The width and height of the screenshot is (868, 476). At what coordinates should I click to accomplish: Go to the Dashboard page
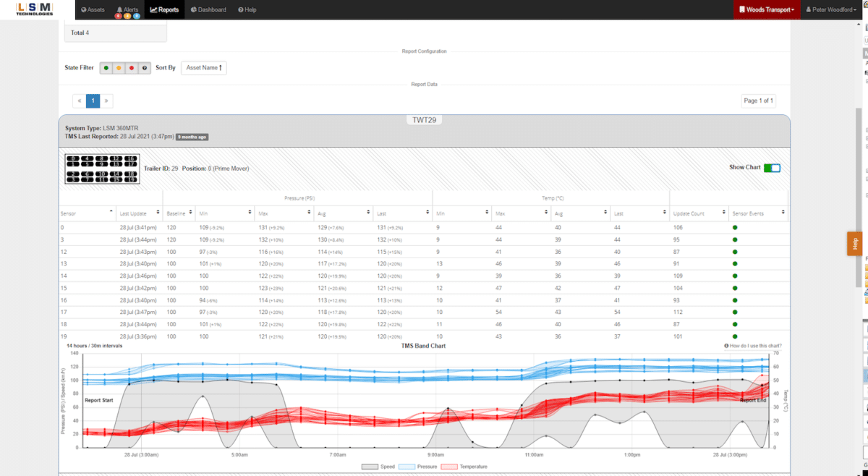click(208, 10)
